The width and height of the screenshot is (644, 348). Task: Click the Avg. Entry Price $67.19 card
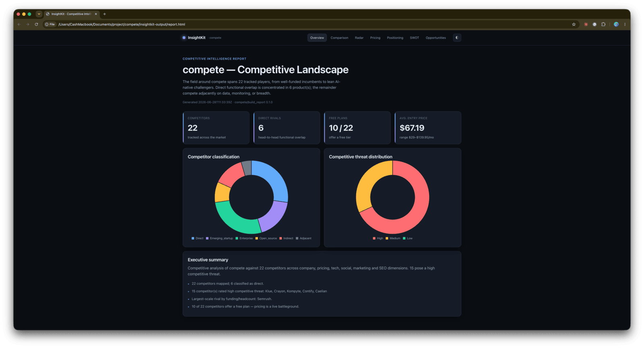(x=428, y=128)
